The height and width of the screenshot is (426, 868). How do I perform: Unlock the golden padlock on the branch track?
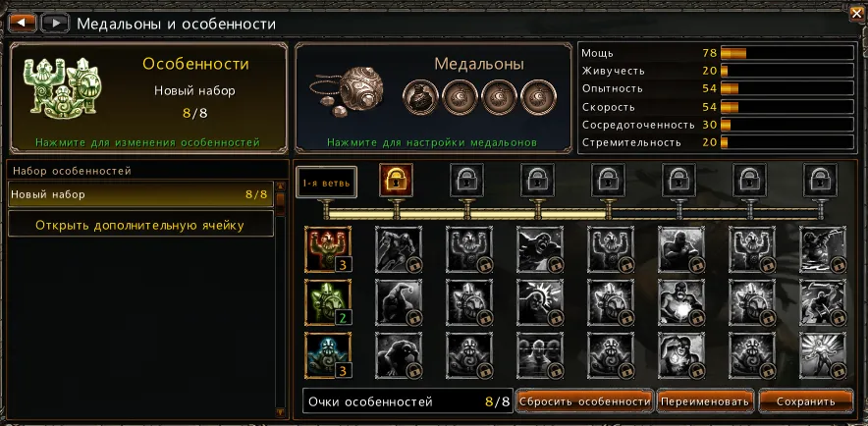pyautogui.click(x=397, y=180)
